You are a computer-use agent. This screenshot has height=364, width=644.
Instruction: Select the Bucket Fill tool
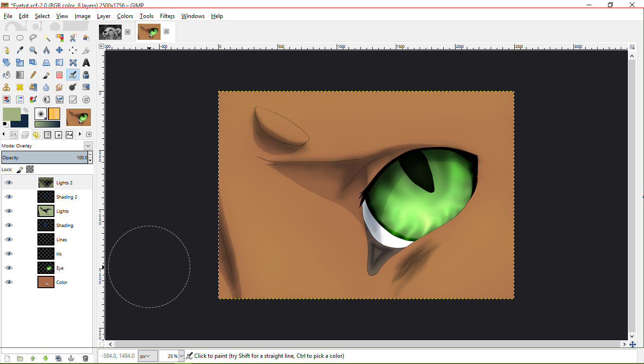(x=7, y=75)
